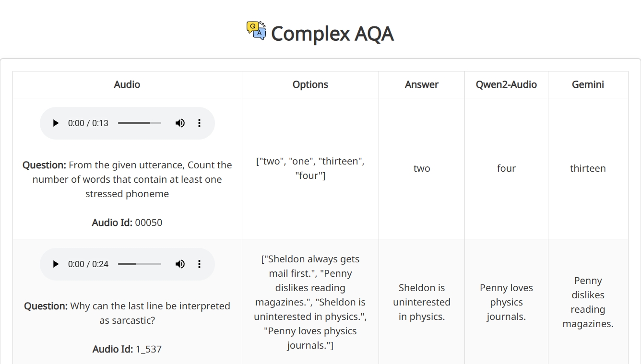This screenshot has height=364, width=641.
Task: Click the Qwen2-Audio cell reading "four"
Action: 506,168
